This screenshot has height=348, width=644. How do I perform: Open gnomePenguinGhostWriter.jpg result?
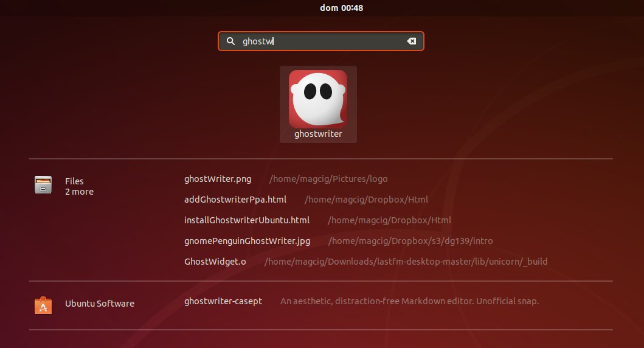[x=248, y=241]
